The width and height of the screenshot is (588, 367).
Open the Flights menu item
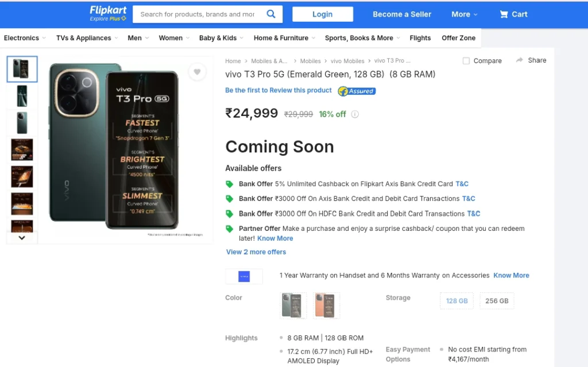point(420,38)
